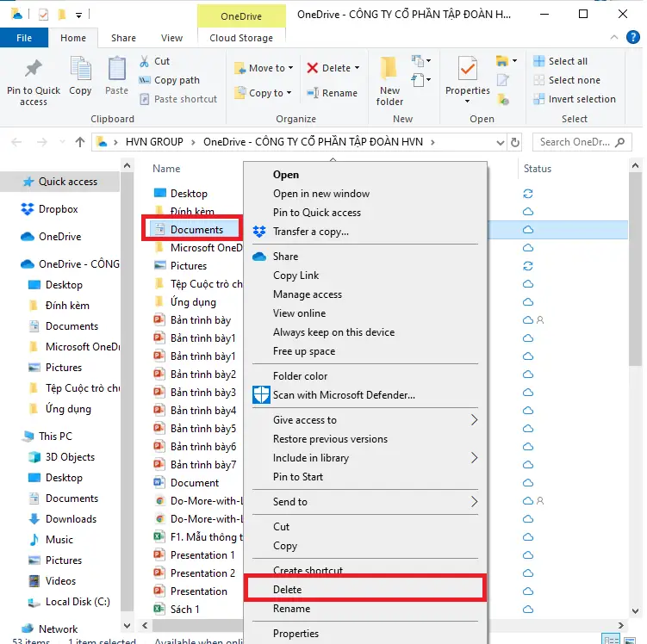Click the Up arrow navigation icon
Viewport: 647px width, 644px height.
pyautogui.click(x=80, y=142)
